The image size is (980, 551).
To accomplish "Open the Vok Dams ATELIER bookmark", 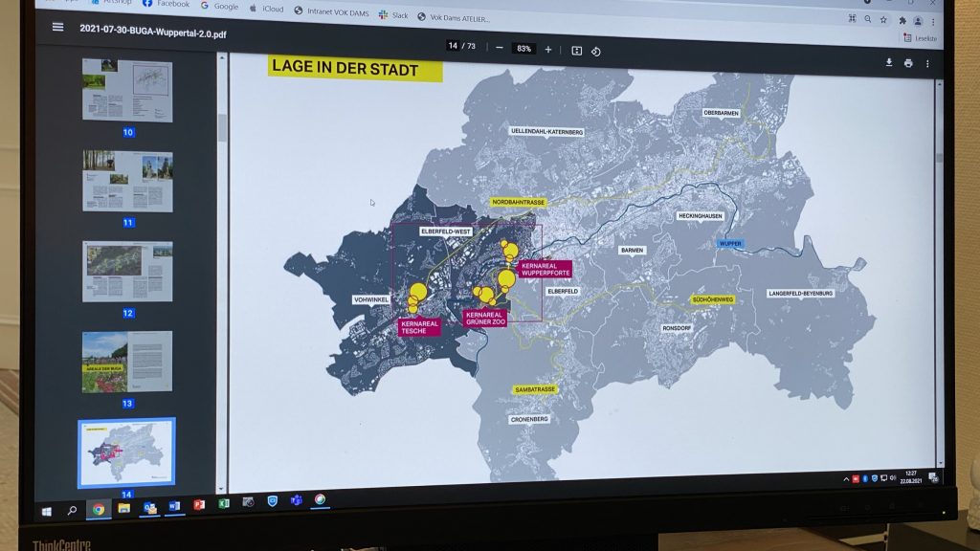I will (454, 17).
